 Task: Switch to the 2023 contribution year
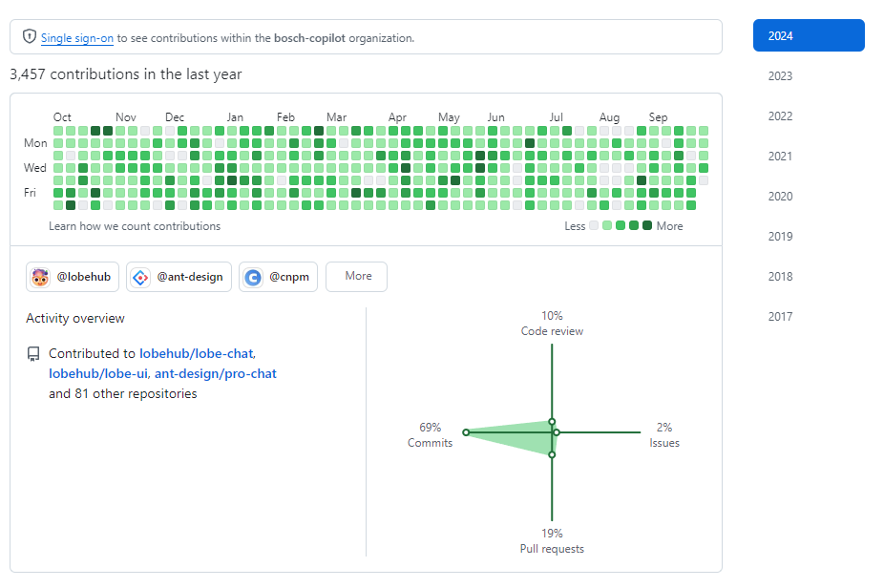tap(781, 76)
